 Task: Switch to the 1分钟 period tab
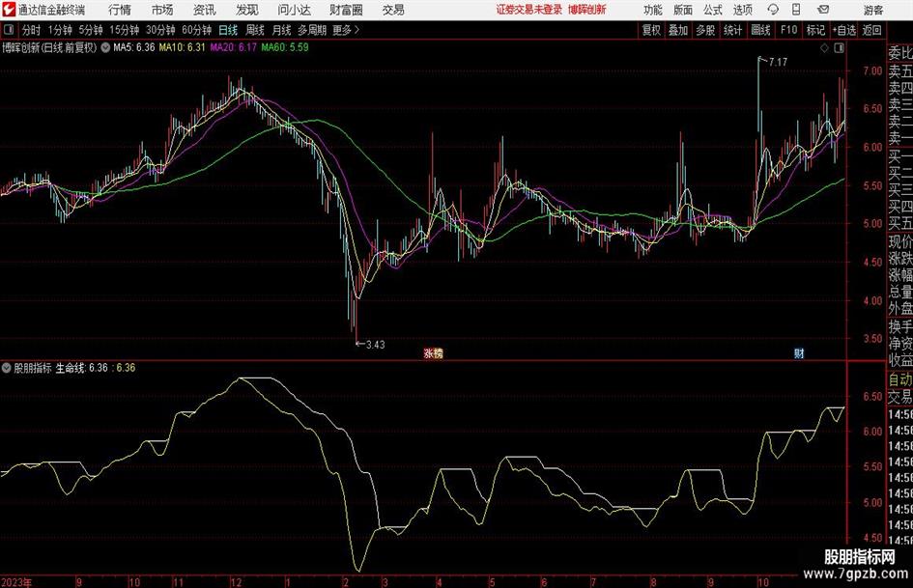click(60, 30)
